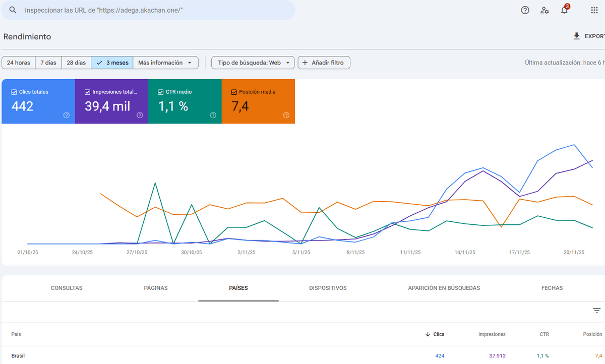605x364 pixels.
Task: Switch to the Consultas tab
Action: [67, 288]
